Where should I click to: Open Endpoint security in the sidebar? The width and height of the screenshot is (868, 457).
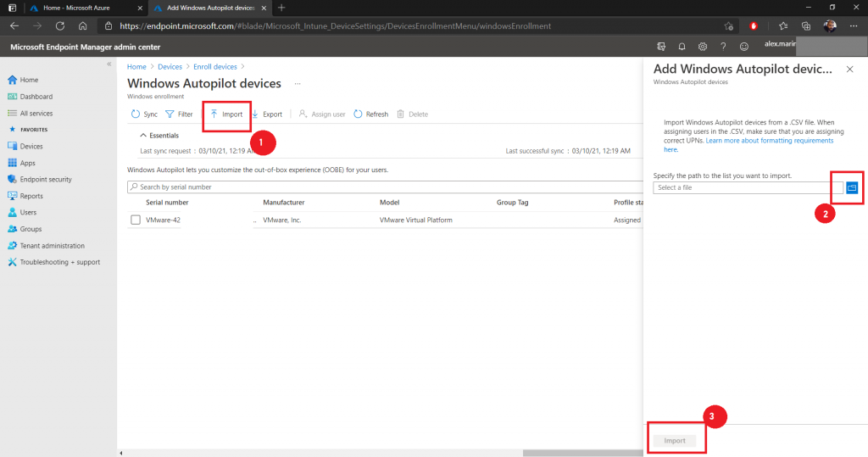[x=40, y=180]
